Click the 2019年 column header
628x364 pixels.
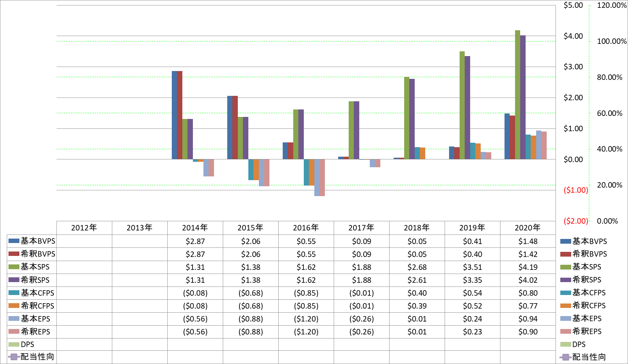(x=472, y=228)
